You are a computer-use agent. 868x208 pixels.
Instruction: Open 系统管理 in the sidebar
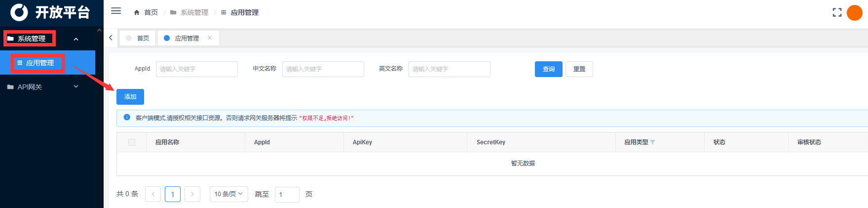(x=32, y=39)
